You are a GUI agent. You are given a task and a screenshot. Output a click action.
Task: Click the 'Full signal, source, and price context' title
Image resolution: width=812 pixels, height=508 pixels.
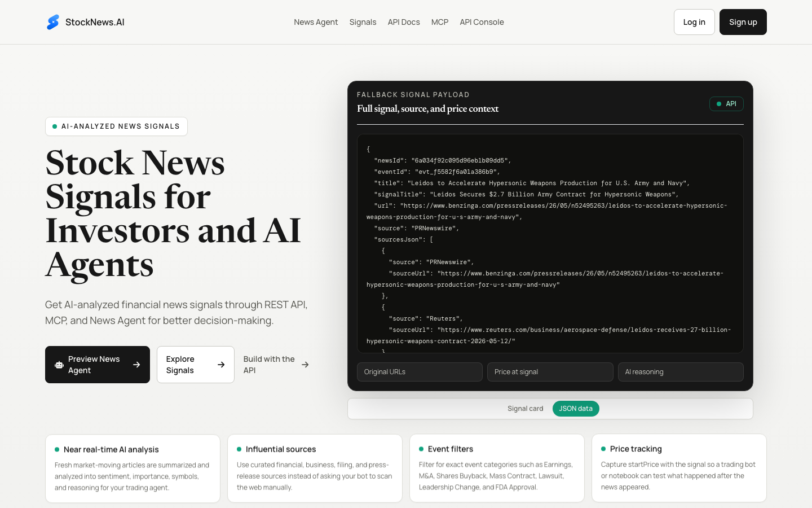427,108
